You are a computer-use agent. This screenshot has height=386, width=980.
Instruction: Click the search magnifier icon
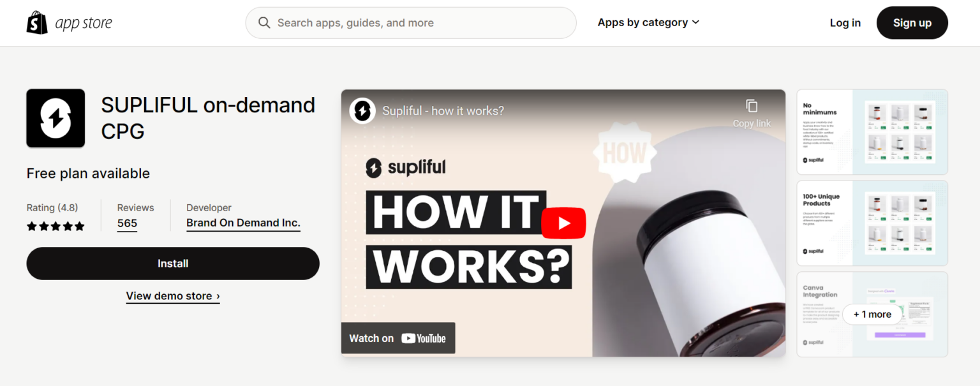pos(264,23)
